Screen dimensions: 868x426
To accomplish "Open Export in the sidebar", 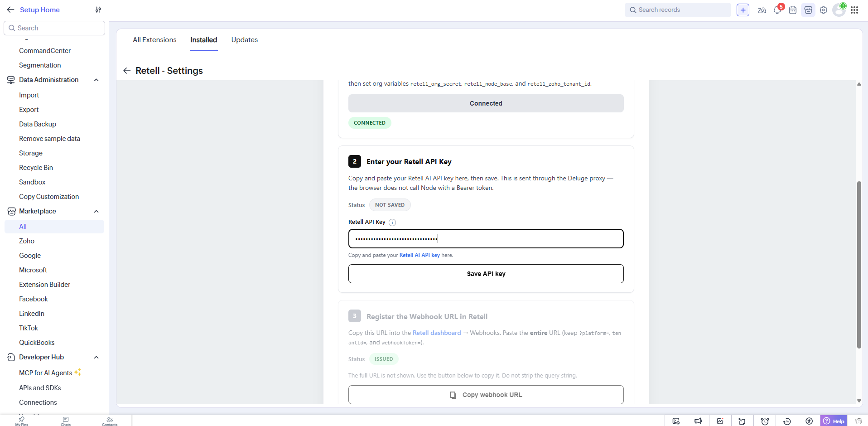I will coord(29,110).
